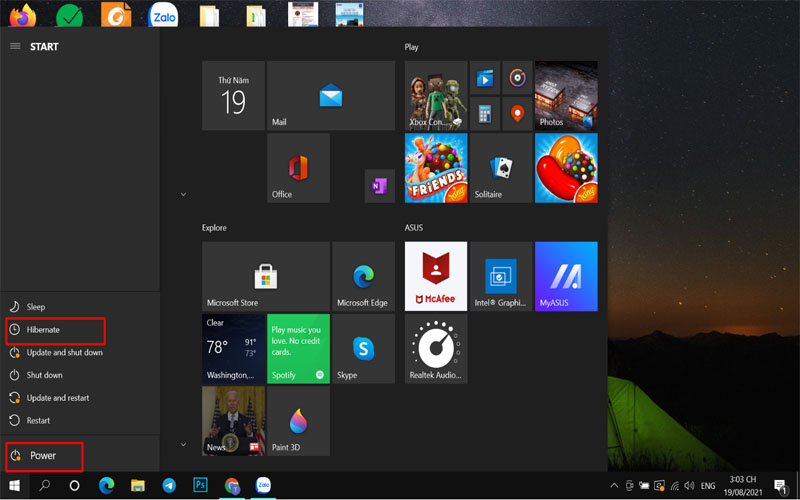Click the Power button in Start

(x=43, y=456)
